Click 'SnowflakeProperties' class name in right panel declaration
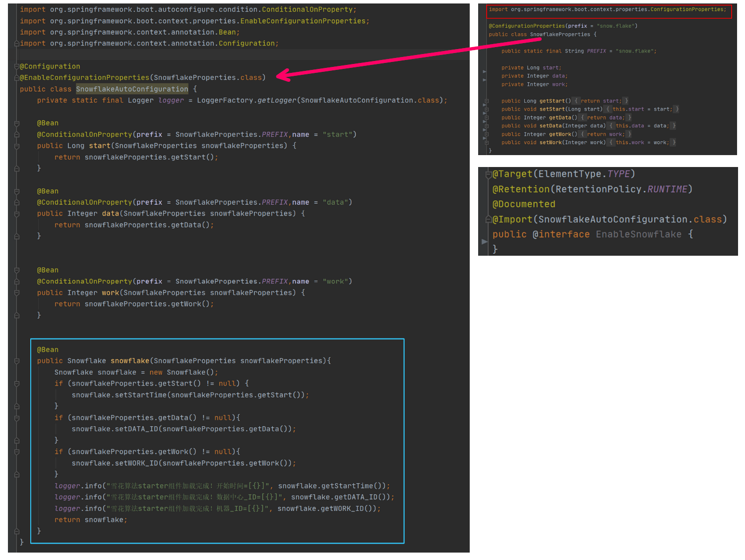This screenshot has width=745, height=560. [x=560, y=35]
